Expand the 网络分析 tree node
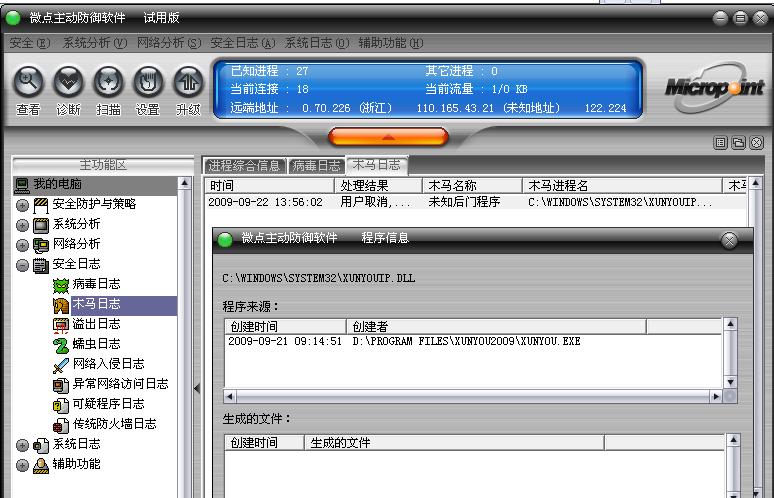The height and width of the screenshot is (498, 774). [x=22, y=245]
